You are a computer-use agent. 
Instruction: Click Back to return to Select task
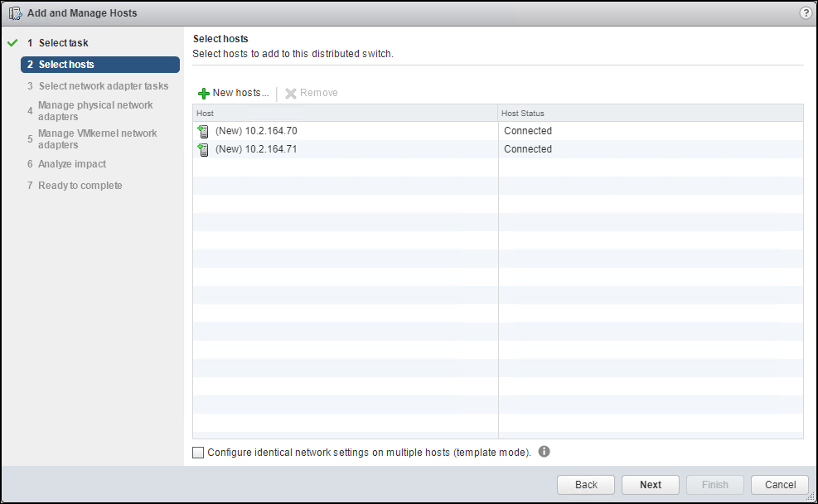(x=585, y=485)
